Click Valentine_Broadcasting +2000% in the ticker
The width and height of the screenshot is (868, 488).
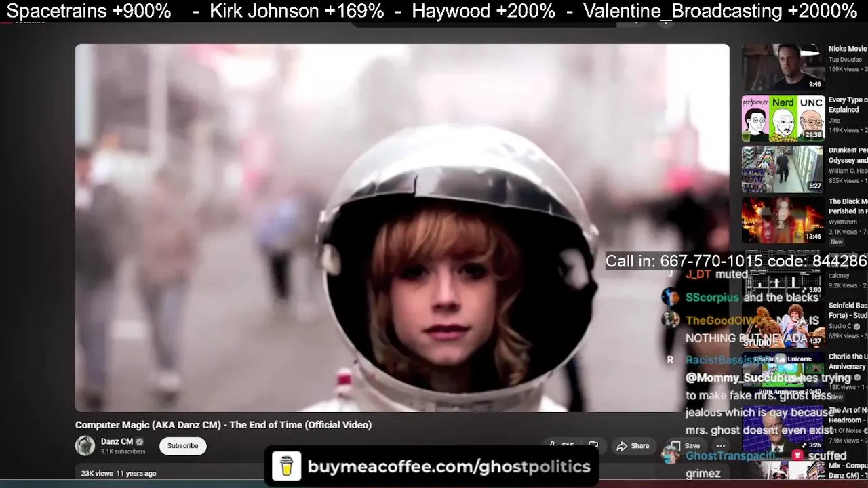point(720,11)
